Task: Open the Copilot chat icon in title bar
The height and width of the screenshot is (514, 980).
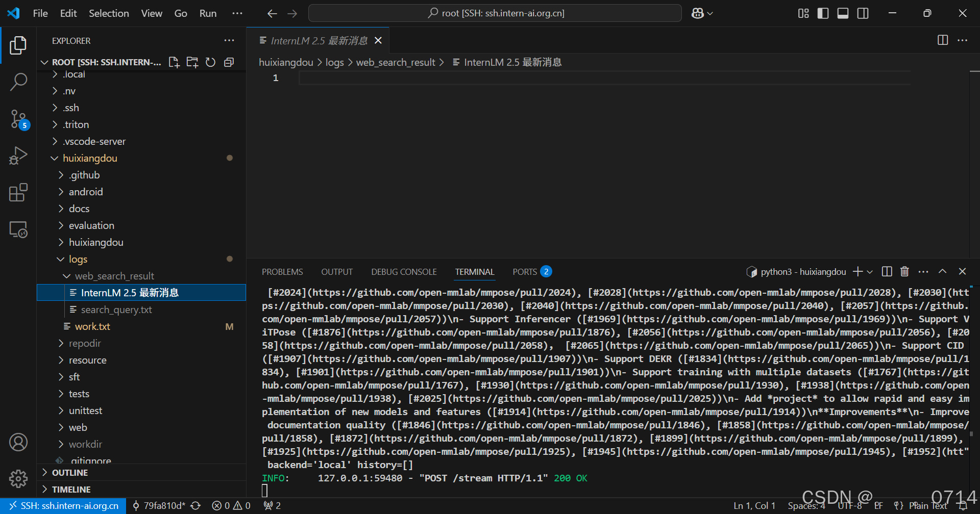Action: (698, 14)
